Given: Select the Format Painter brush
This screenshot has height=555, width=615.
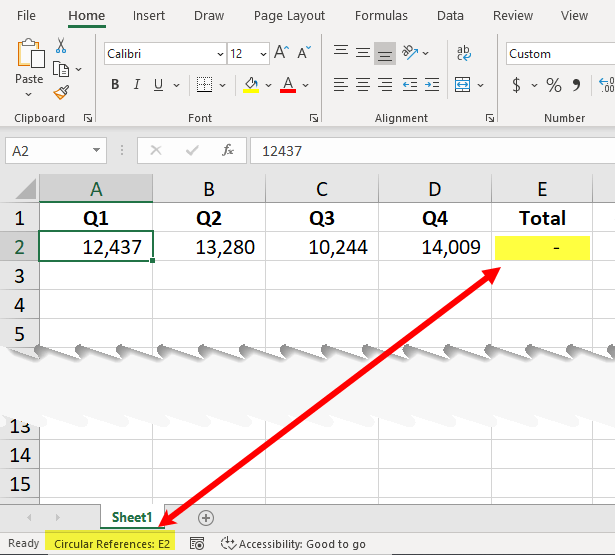Looking at the screenshot, I should (x=61, y=93).
